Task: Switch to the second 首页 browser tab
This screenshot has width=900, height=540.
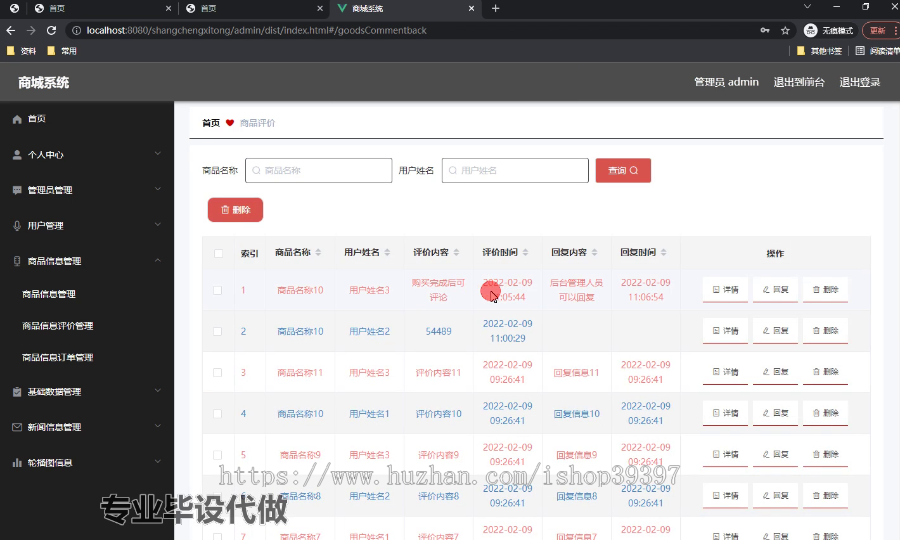Action: coord(254,8)
